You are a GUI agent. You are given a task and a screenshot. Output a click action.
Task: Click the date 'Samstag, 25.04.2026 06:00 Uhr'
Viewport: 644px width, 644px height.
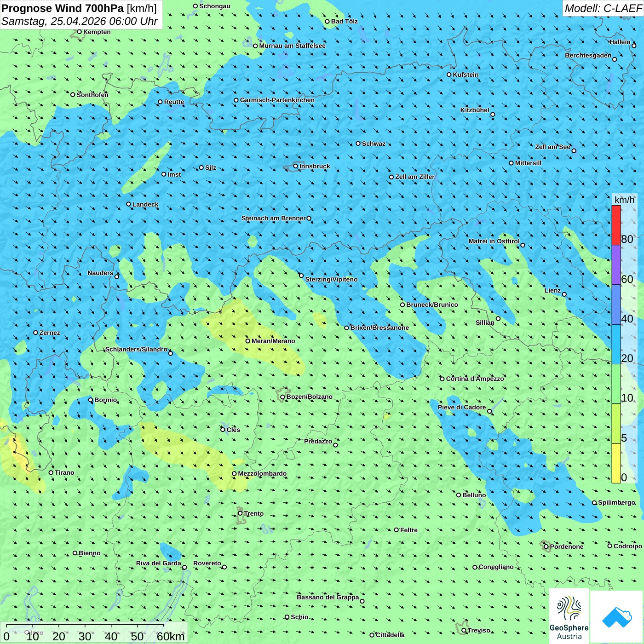pyautogui.click(x=80, y=21)
